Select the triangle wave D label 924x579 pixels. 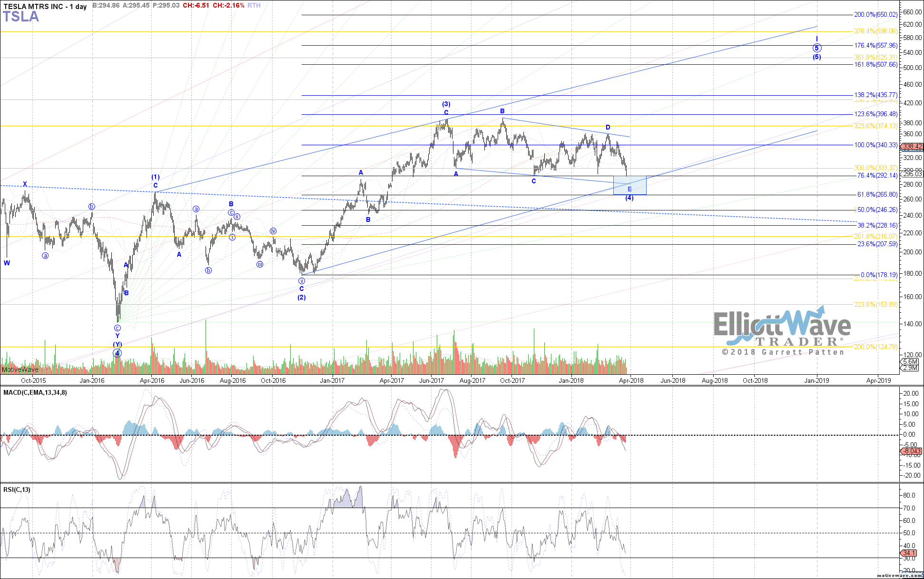(608, 128)
